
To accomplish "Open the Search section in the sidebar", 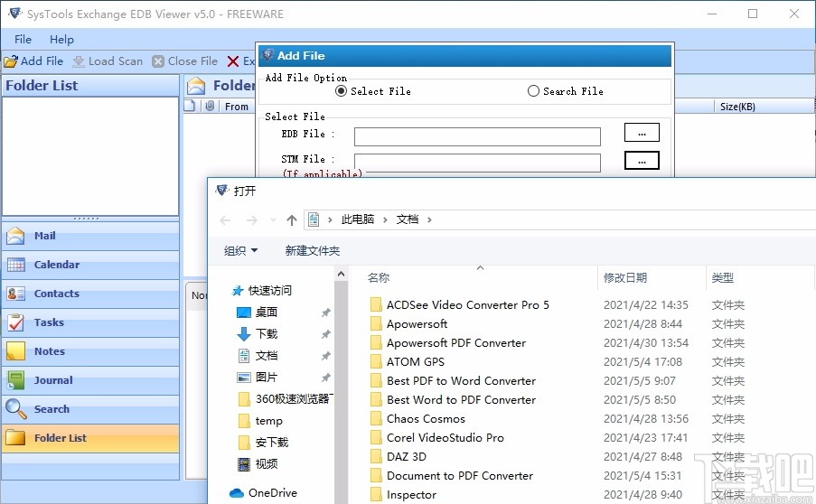I will 90,409.
